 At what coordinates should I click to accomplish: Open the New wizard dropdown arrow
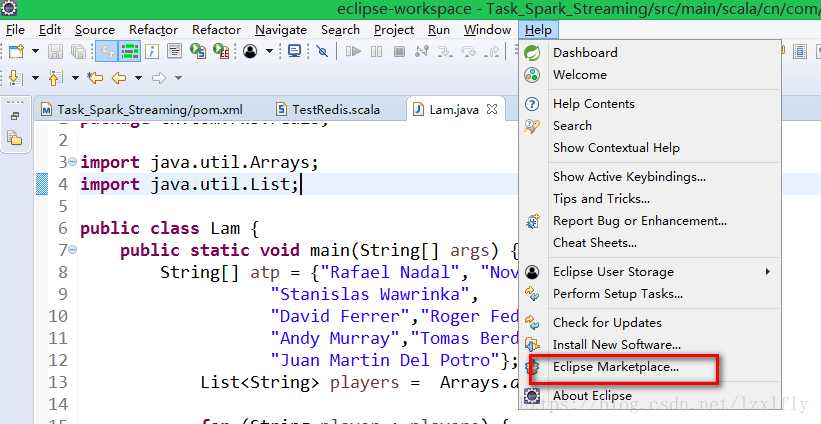pos(35,51)
